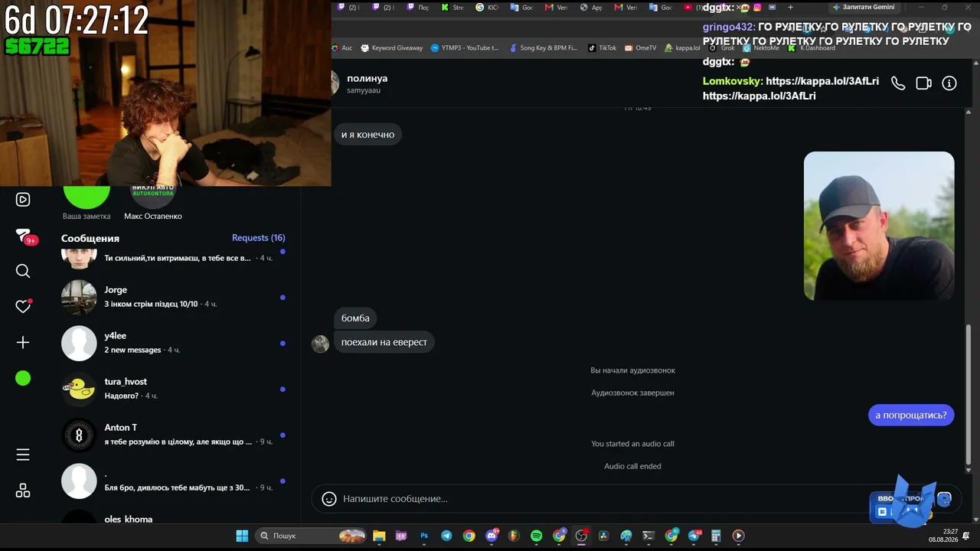Create a new post with the plus icon
980x551 pixels.
23,342
